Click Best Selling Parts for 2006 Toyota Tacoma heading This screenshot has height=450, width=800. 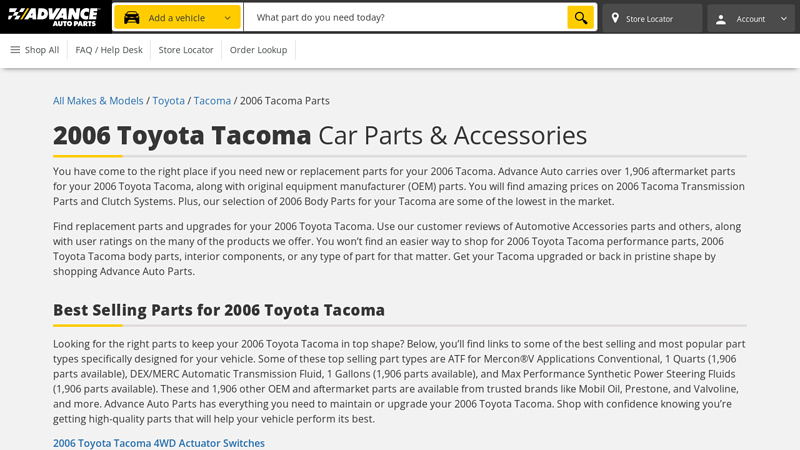219,310
